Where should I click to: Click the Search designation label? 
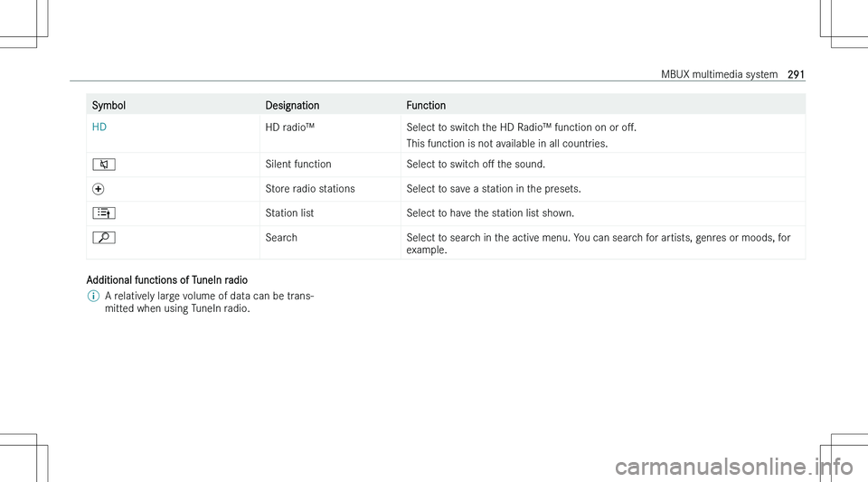[x=281, y=238]
